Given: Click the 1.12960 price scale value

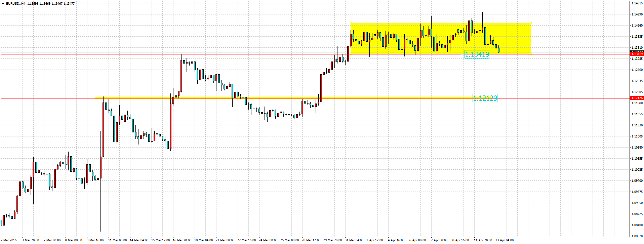Looking at the screenshot, I should point(636,70).
